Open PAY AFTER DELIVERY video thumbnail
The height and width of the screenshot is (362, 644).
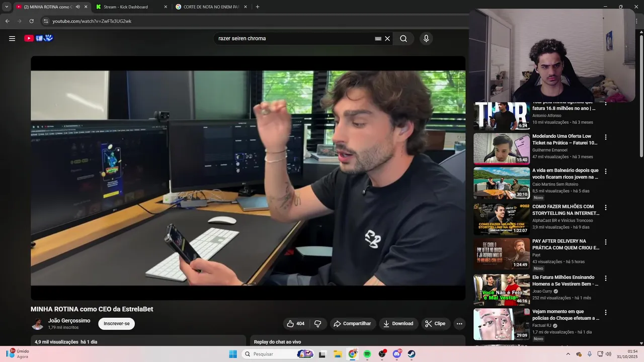coord(502,254)
